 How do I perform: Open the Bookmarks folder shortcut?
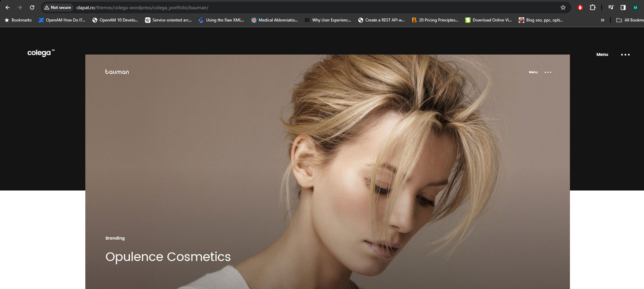coord(18,20)
